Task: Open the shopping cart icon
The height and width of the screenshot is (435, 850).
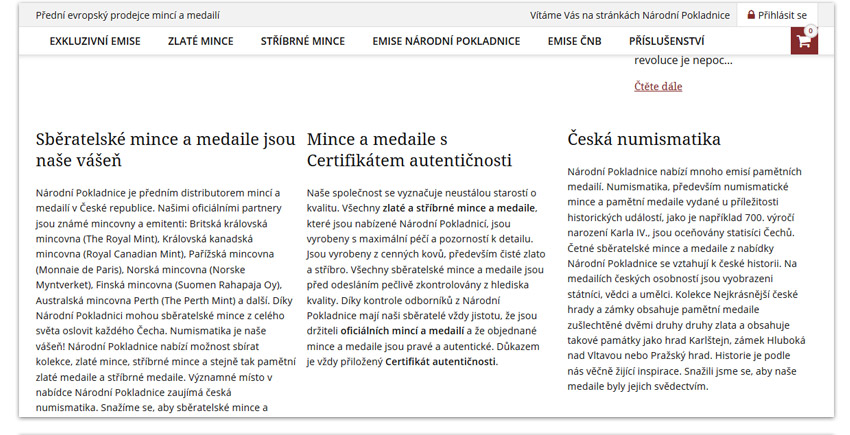Action: [804, 41]
